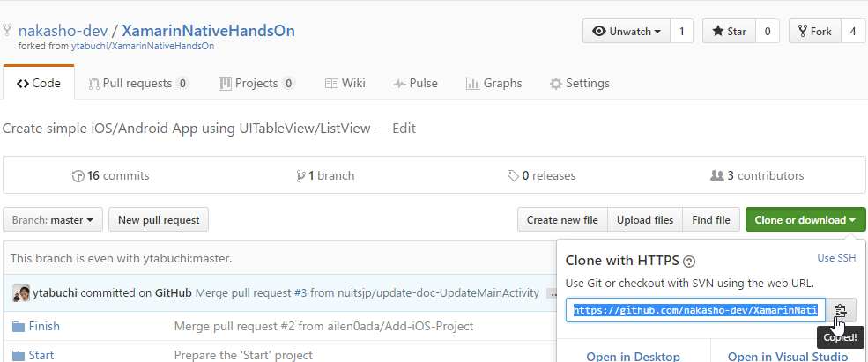868x362 pixels.
Task: Copy the clone URL with the clipboard icon
Action: click(x=841, y=311)
